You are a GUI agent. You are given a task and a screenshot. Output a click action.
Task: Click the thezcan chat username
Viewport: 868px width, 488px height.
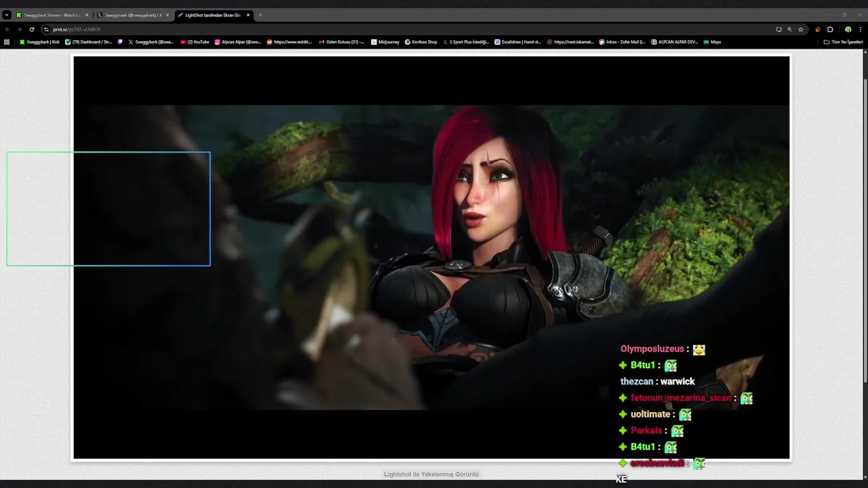coord(637,382)
